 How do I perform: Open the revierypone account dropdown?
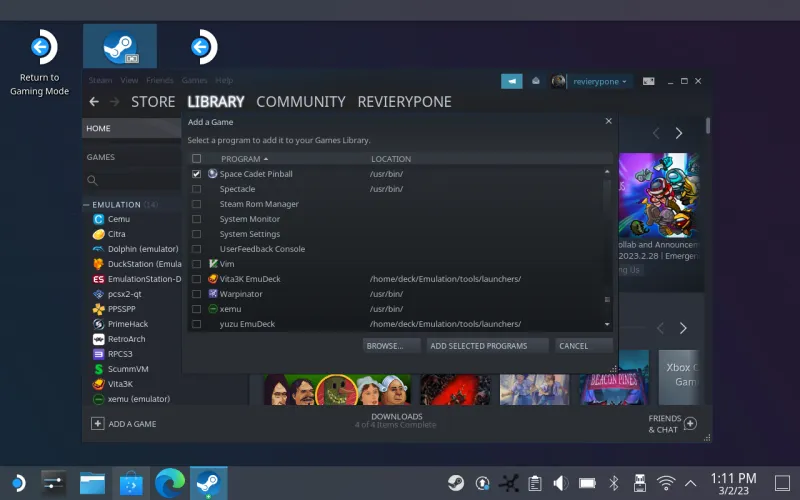pyautogui.click(x=598, y=81)
